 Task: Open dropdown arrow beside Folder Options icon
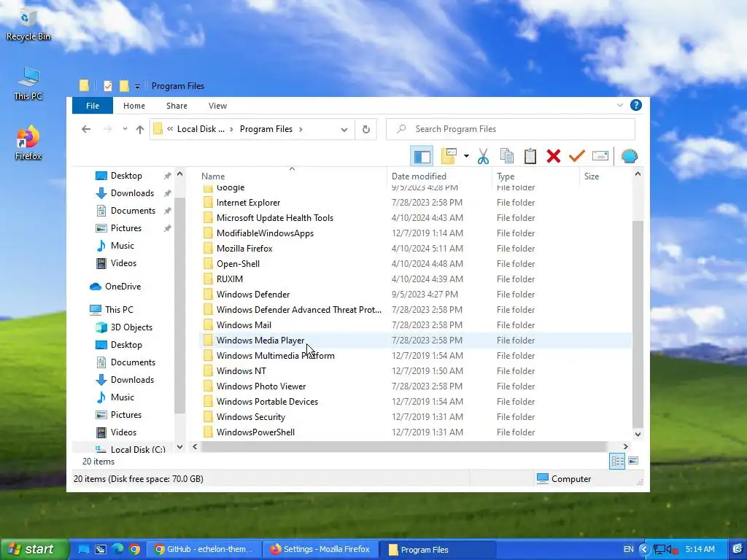[x=466, y=156]
